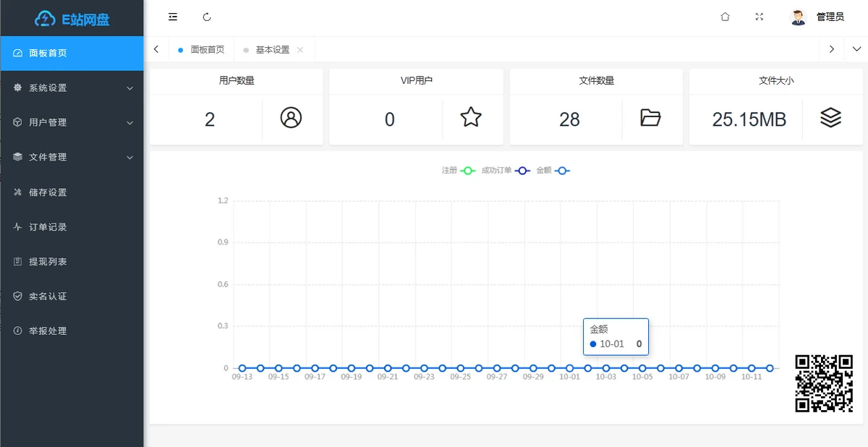868x447 pixels.
Task: Enter fullscreen using the expand icon
Action: [759, 17]
